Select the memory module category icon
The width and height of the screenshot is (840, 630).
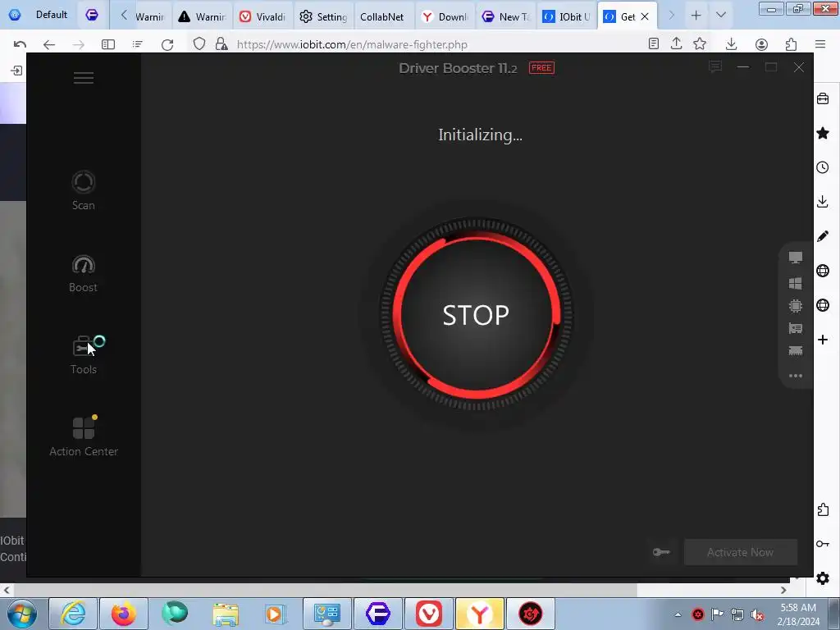[796, 351]
